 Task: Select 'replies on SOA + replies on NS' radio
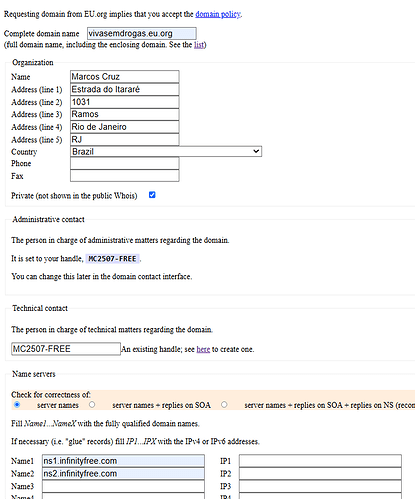tap(224, 405)
